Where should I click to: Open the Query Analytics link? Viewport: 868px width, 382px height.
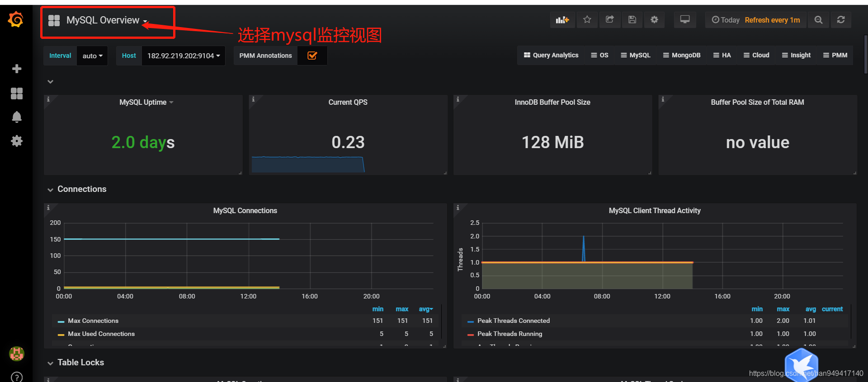coord(551,55)
